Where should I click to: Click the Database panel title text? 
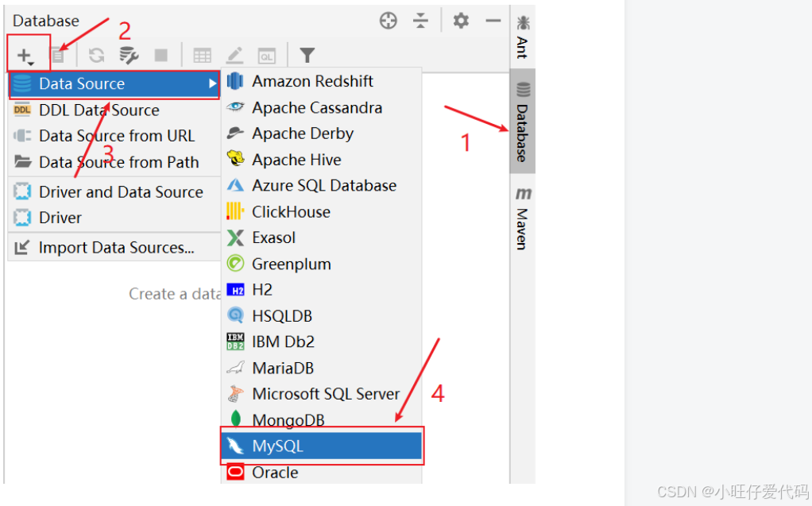(46, 21)
